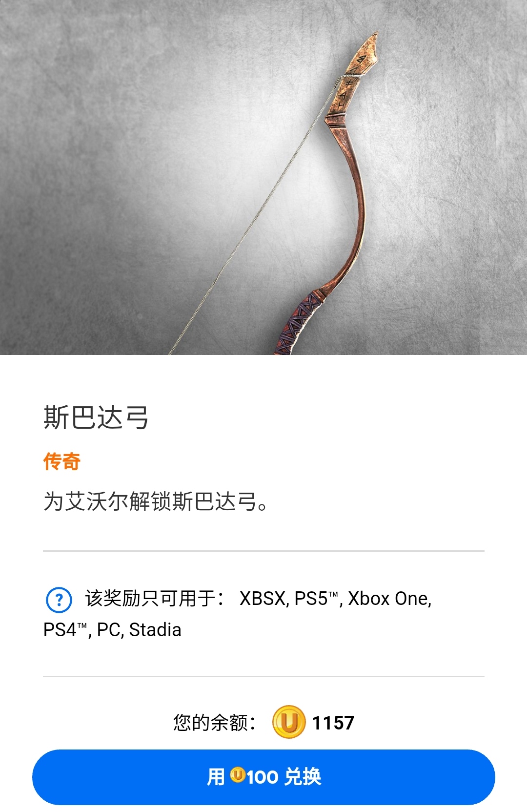Tap the blue question mark help icon
Image resolution: width=527 pixels, height=812 pixels.
[x=59, y=600]
